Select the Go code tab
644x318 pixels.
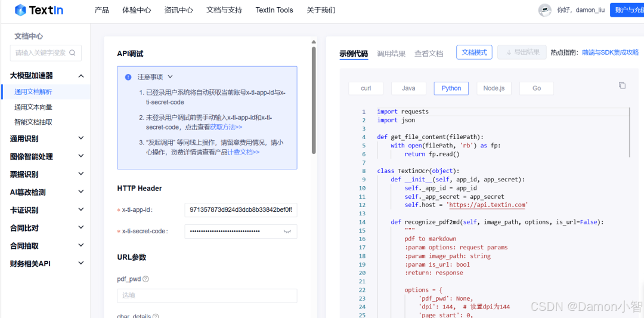point(537,88)
